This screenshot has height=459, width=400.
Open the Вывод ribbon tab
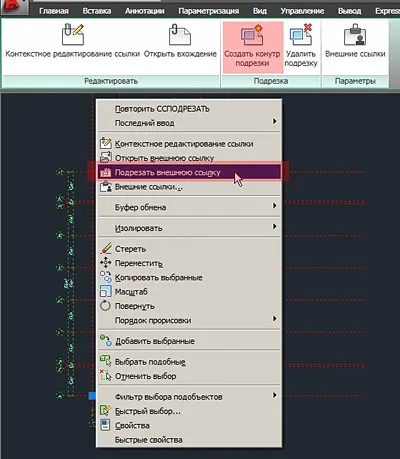pos(350,11)
